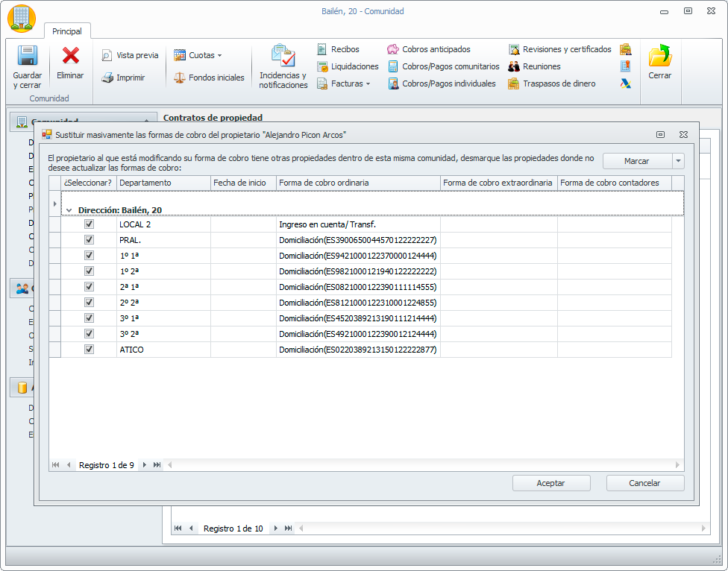Open Incidencias y notificaciones
Screen dimensions: 728x571
click(x=283, y=57)
